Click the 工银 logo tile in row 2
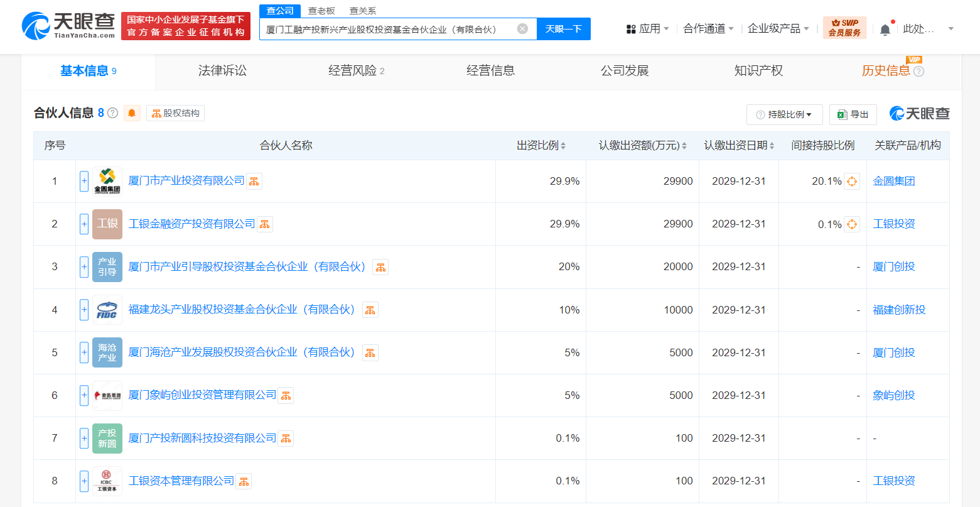This screenshot has width=980, height=507. 107,224
